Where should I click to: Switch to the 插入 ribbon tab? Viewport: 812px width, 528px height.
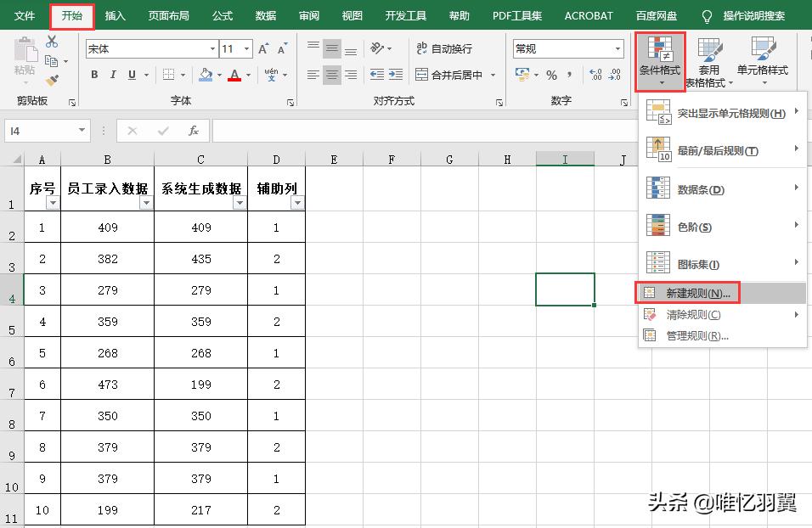click(x=115, y=15)
